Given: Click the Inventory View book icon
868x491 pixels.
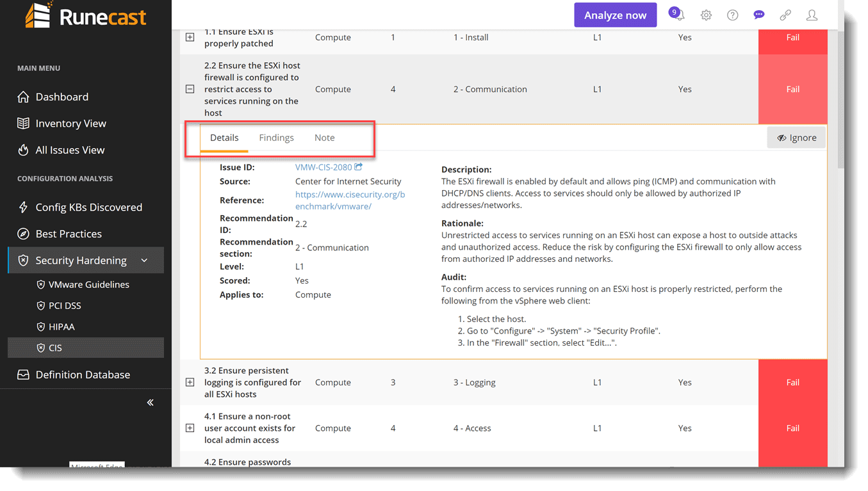Looking at the screenshot, I should tap(23, 124).
